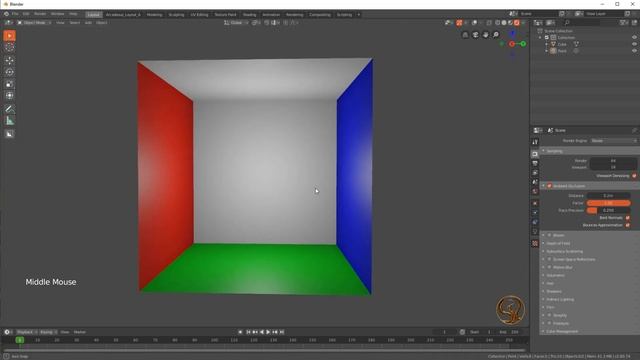Select the Transform tool
Screen dimensions: 640x360
(x=9, y=96)
